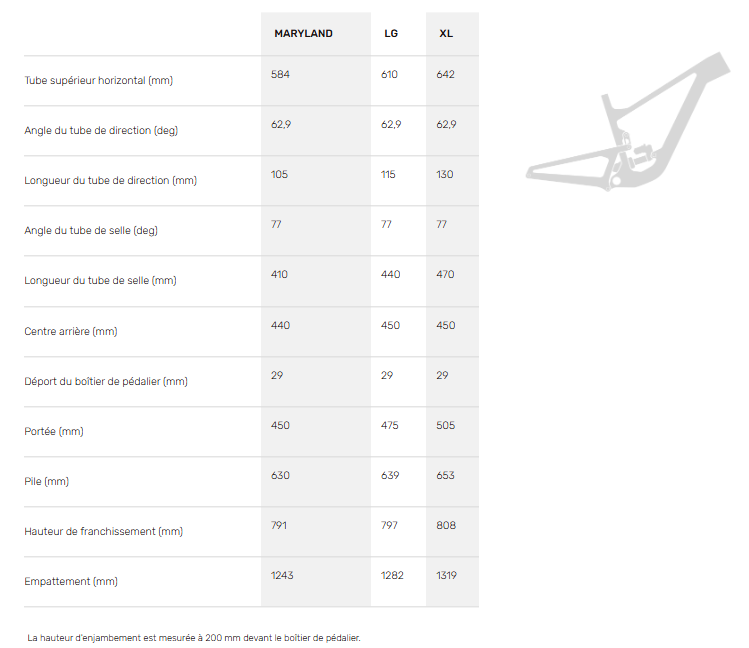Click the hauteur d'enjambement footnote text
This screenshot has width=749, height=648.
194,637
